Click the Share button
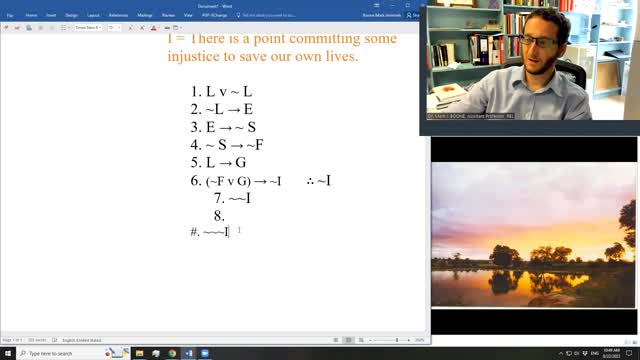The width and height of the screenshot is (640, 360). pyautogui.click(x=413, y=15)
